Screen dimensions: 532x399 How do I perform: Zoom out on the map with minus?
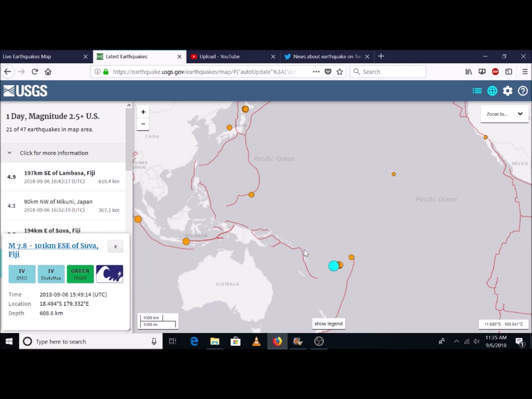(x=143, y=124)
